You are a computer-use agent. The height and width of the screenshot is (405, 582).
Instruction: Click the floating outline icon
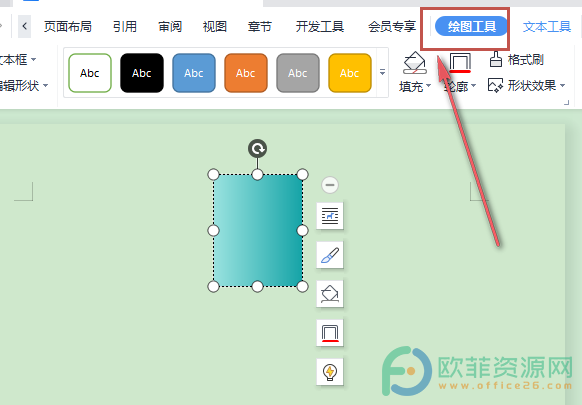pyautogui.click(x=330, y=333)
